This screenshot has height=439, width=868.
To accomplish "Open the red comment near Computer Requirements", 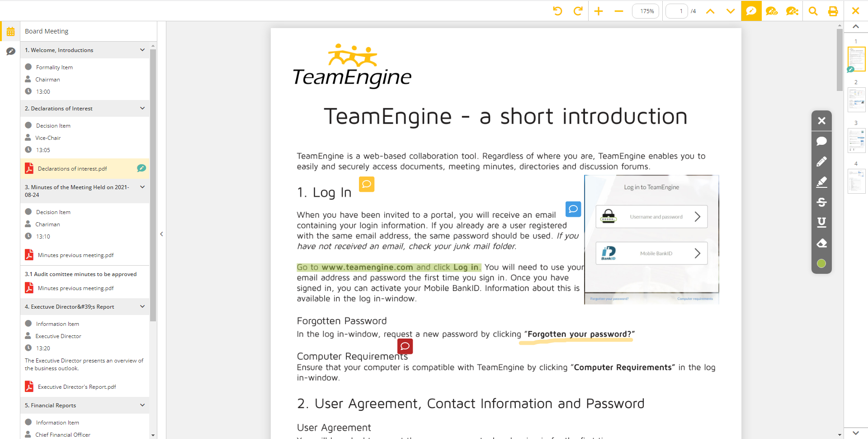I will (x=405, y=346).
